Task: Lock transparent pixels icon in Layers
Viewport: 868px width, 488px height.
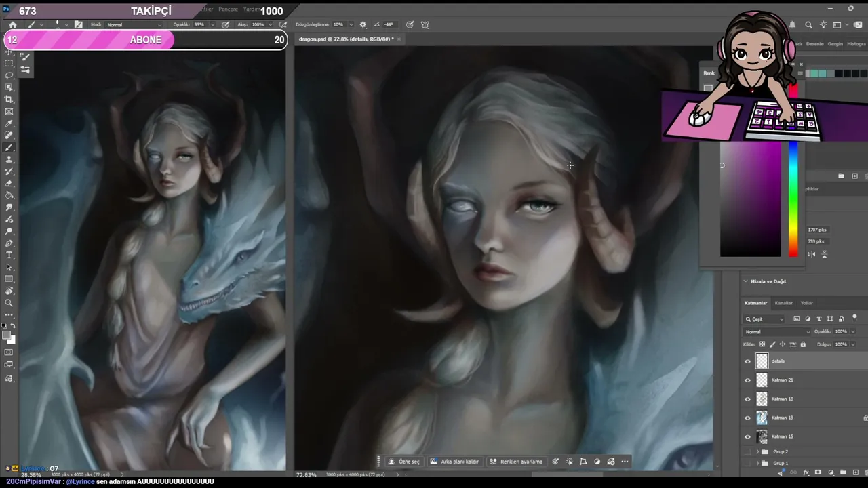Action: click(x=762, y=344)
